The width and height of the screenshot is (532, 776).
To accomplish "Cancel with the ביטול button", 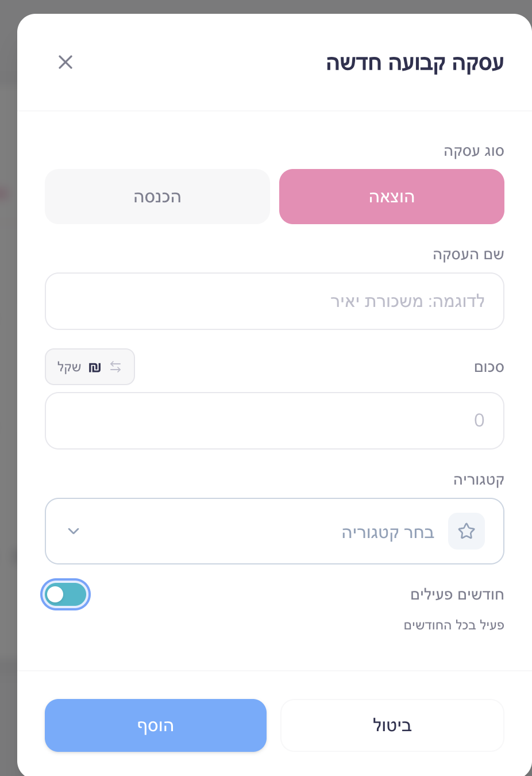I will tap(392, 725).
